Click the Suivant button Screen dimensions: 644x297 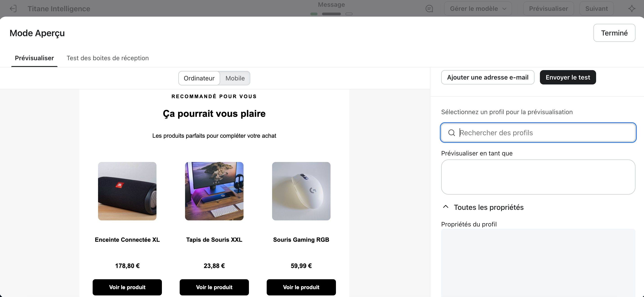pyautogui.click(x=596, y=9)
